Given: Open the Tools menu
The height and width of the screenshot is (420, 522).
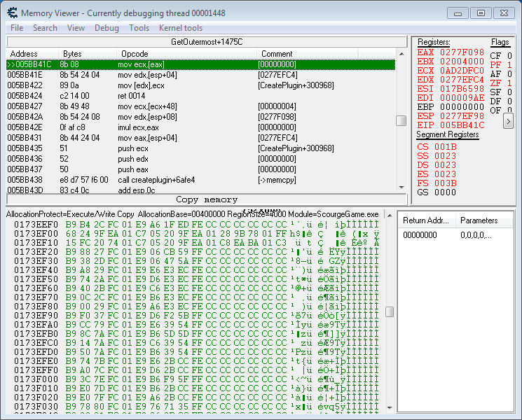Looking at the screenshot, I should (x=139, y=28).
